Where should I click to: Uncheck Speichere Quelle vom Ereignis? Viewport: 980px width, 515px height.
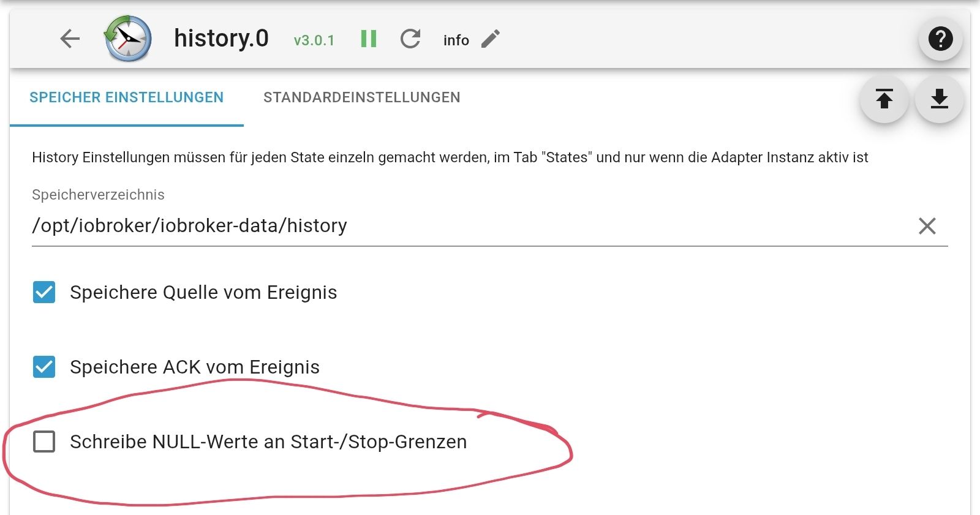(x=44, y=292)
